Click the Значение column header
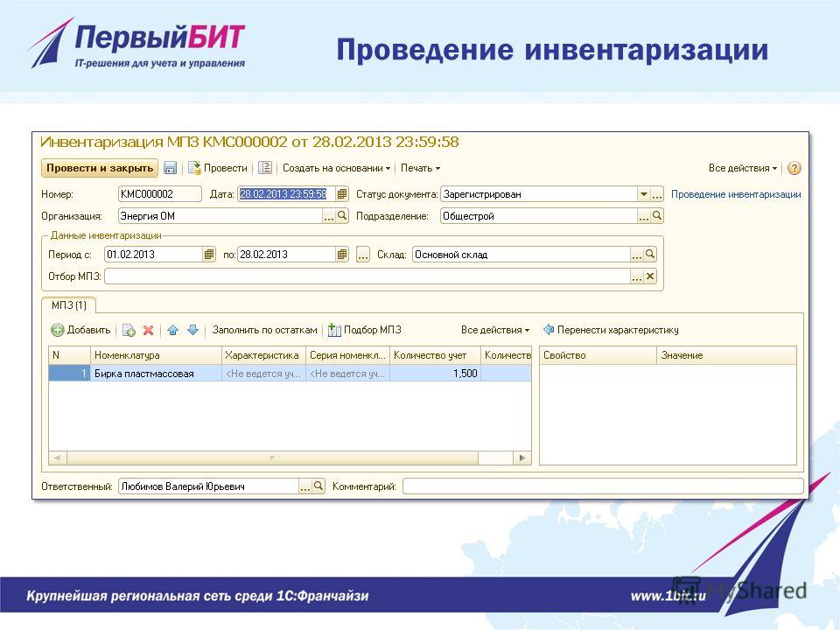The image size is (840, 630). tap(726, 355)
